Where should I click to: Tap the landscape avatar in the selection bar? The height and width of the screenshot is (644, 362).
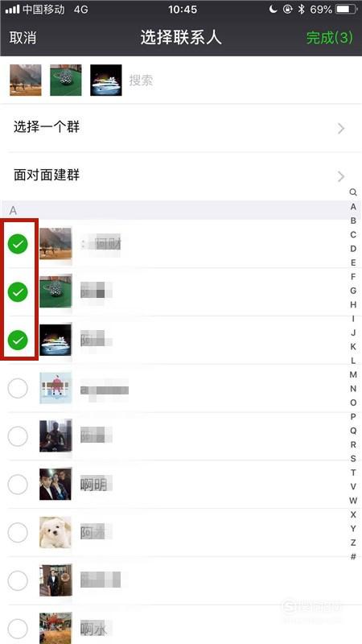coord(26,80)
